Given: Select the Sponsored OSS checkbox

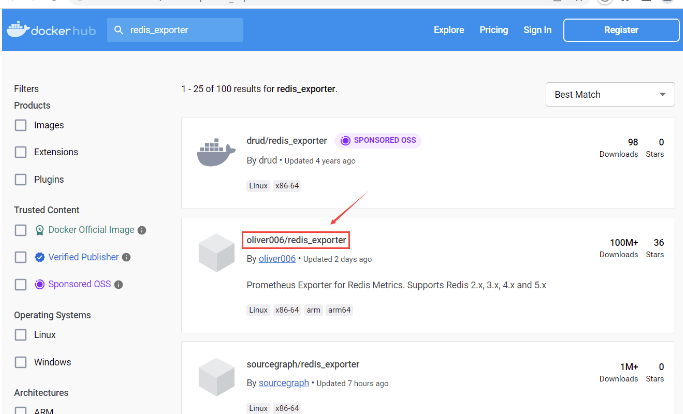Looking at the screenshot, I should 20,285.
